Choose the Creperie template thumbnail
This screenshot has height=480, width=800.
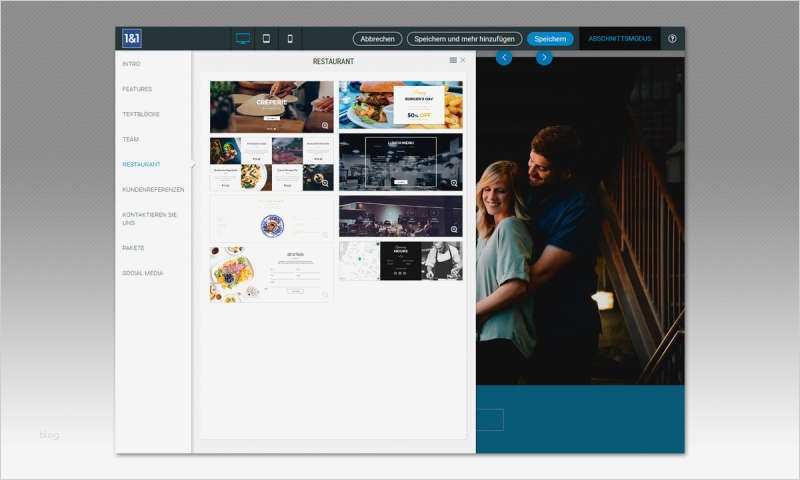(271, 107)
